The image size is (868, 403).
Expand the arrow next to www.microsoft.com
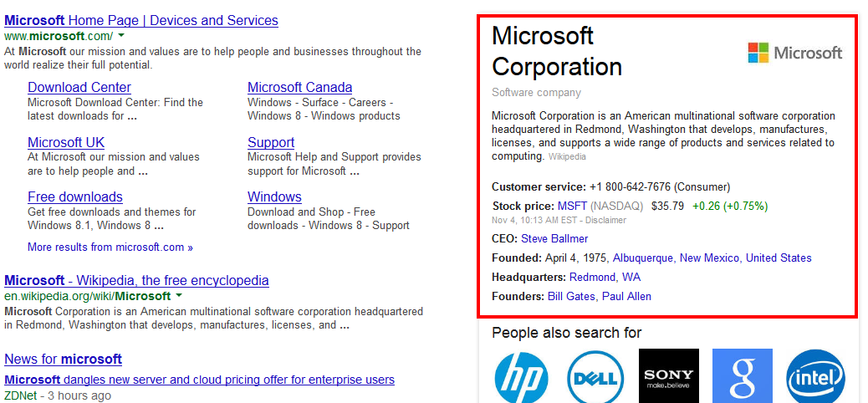click(x=121, y=36)
